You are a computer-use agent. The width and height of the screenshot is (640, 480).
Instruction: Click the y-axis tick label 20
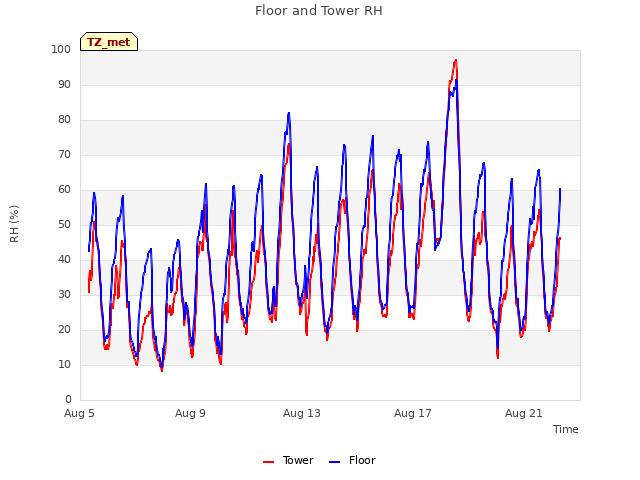point(64,329)
